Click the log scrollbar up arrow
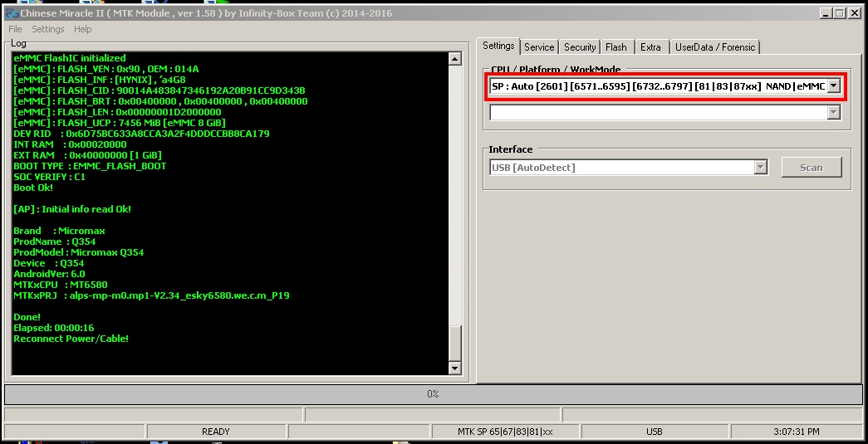Image resolution: width=868 pixels, height=444 pixels. click(x=454, y=59)
